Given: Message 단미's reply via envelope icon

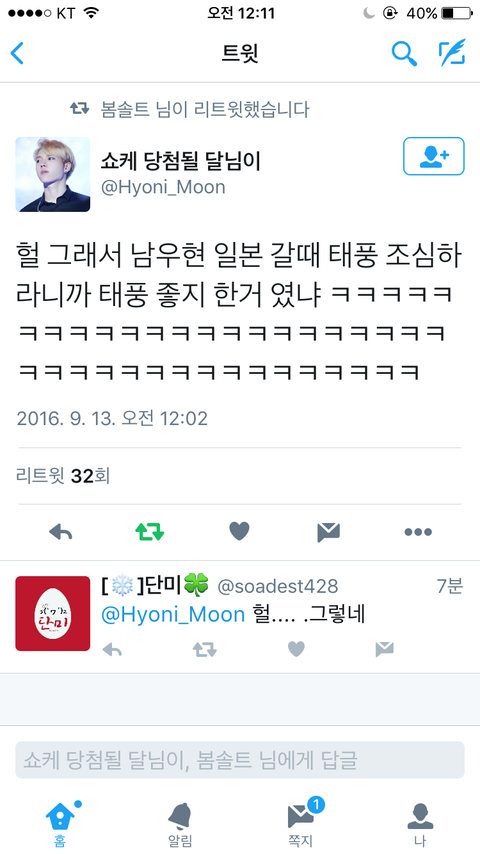Looking at the screenshot, I should pyautogui.click(x=385, y=649).
